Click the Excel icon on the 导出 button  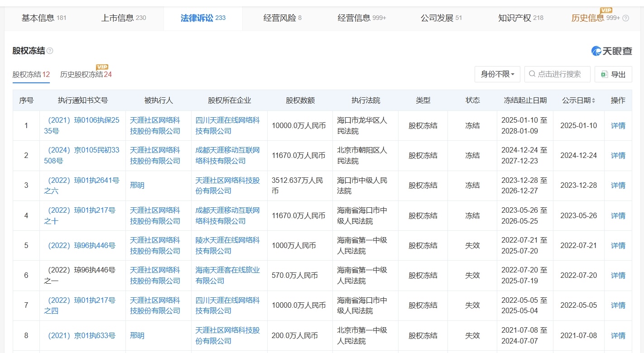click(604, 74)
